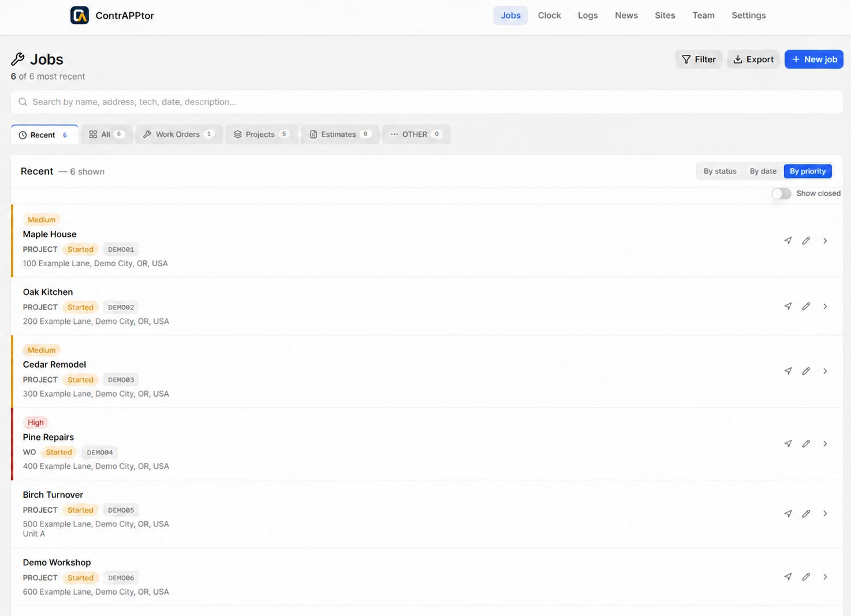Toggle the Show closed switch
Screen dimensions: 851x616
[781, 193]
